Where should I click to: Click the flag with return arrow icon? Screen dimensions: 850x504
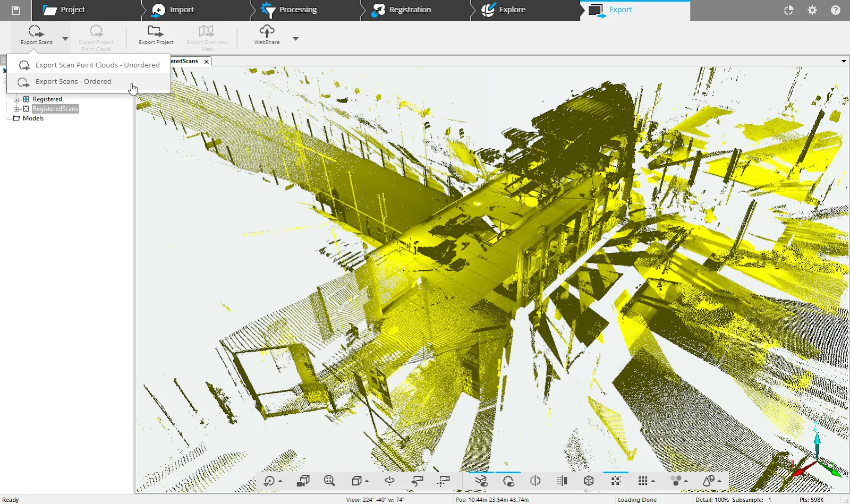[417, 481]
